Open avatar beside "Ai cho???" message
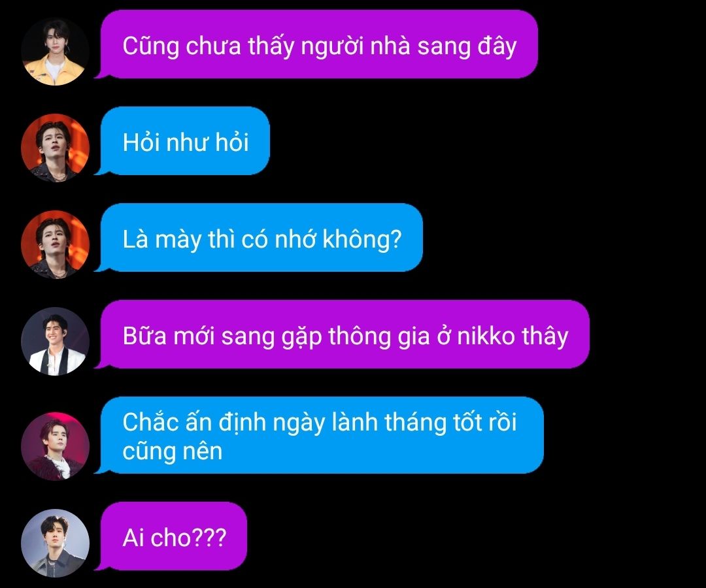Viewport: 706px width, 588px height. tap(55, 543)
